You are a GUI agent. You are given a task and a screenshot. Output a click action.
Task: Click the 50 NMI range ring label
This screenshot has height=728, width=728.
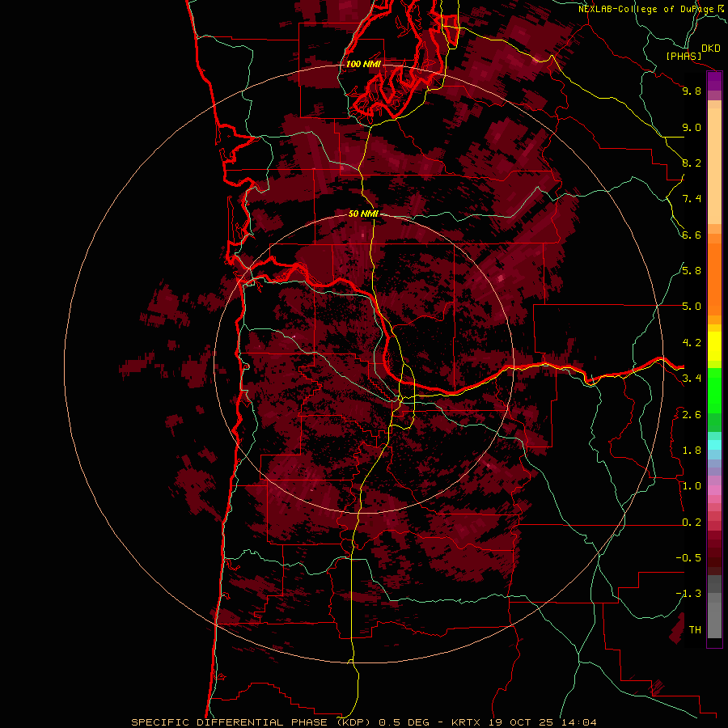363,214
